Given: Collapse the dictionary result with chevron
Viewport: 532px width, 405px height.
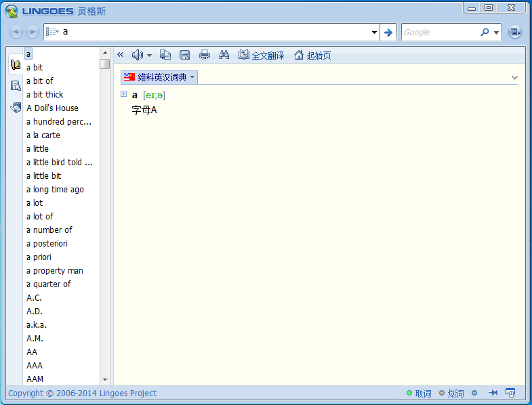Looking at the screenshot, I should coord(515,78).
